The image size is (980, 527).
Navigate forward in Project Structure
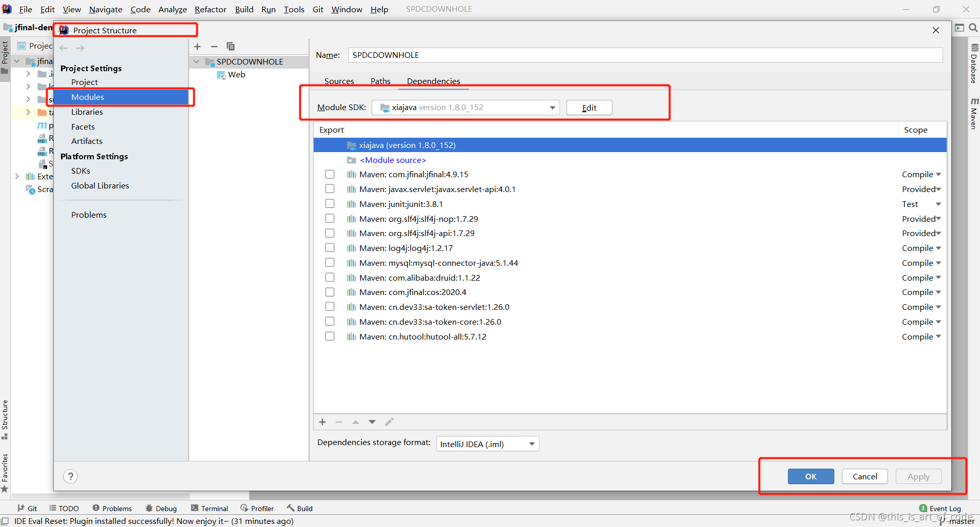(x=80, y=48)
